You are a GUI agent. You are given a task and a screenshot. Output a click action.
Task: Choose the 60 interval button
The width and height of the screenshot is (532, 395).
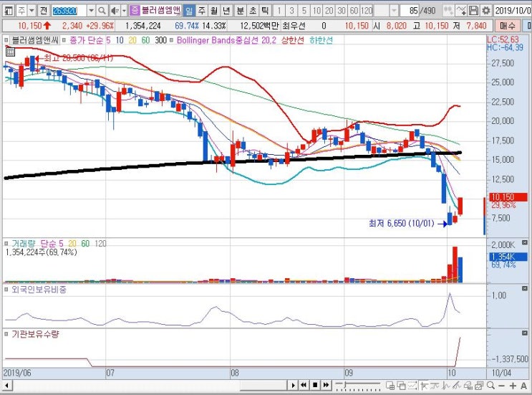[354, 11]
